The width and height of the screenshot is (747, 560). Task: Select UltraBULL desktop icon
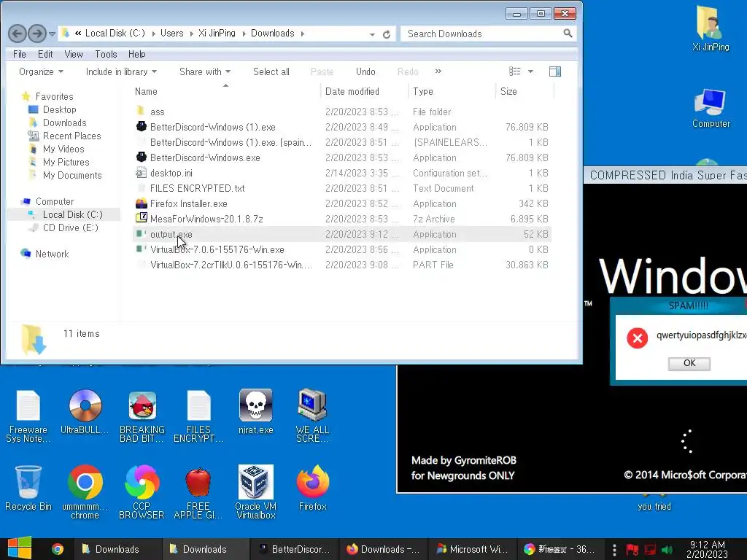click(x=85, y=412)
